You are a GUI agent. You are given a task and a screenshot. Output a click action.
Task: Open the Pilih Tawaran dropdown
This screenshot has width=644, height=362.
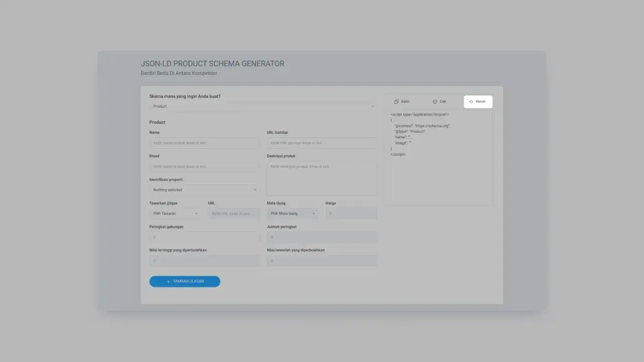(x=175, y=214)
